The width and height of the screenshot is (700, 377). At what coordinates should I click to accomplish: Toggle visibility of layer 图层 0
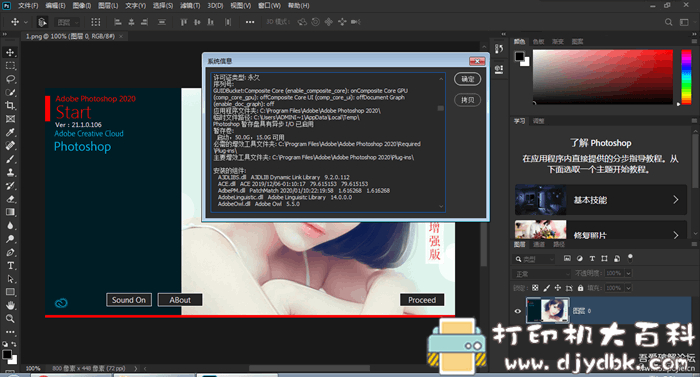(x=518, y=311)
